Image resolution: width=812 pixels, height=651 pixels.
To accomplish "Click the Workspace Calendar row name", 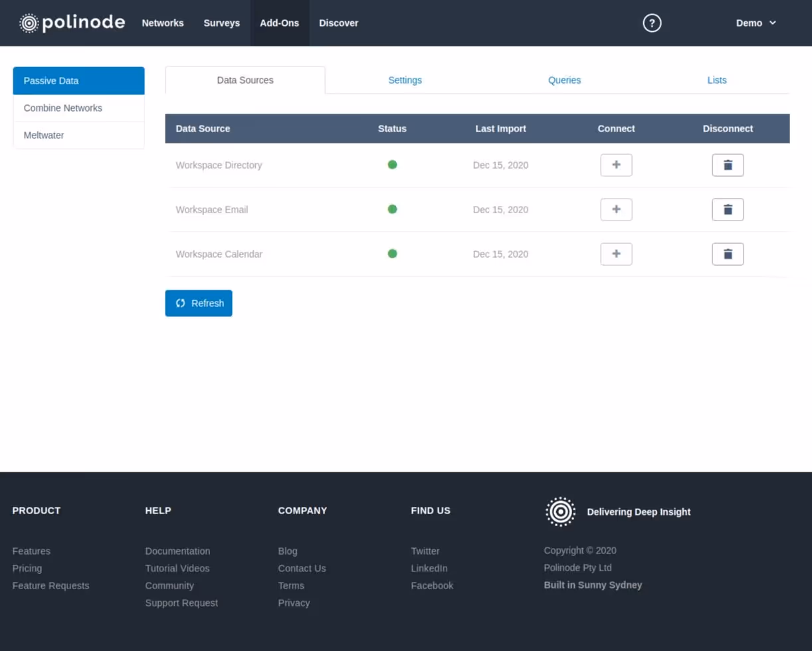I will tap(219, 254).
